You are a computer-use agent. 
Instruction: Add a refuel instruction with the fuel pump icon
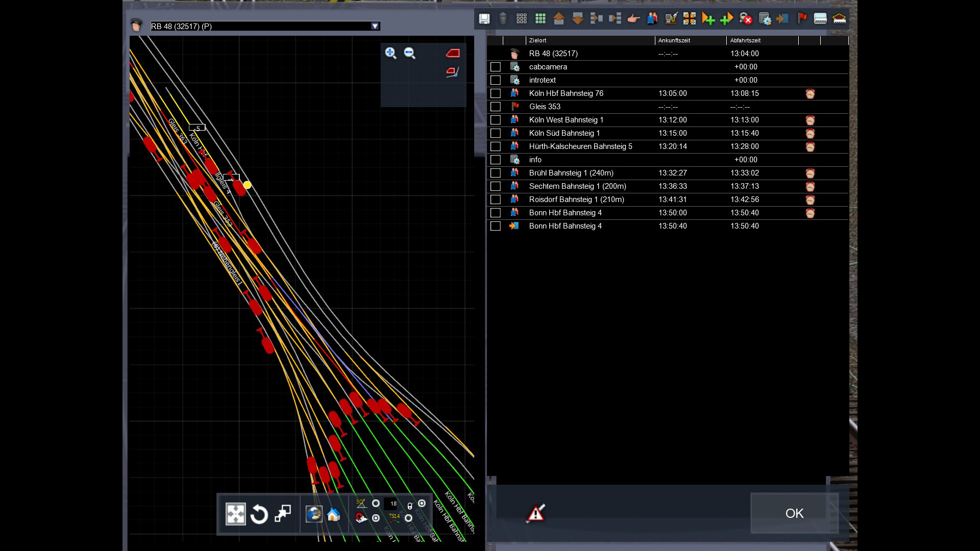tap(671, 19)
